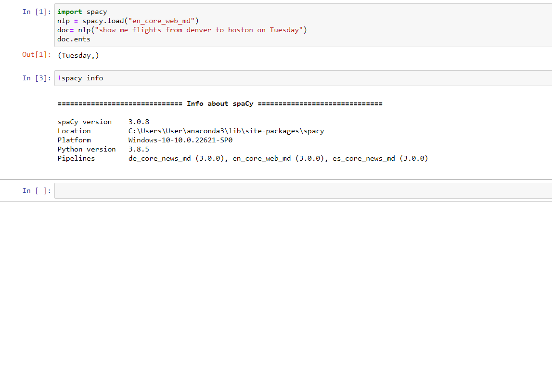Click the '(Tuesday,)' output text
This screenshot has height=392, width=552.
(x=78, y=56)
